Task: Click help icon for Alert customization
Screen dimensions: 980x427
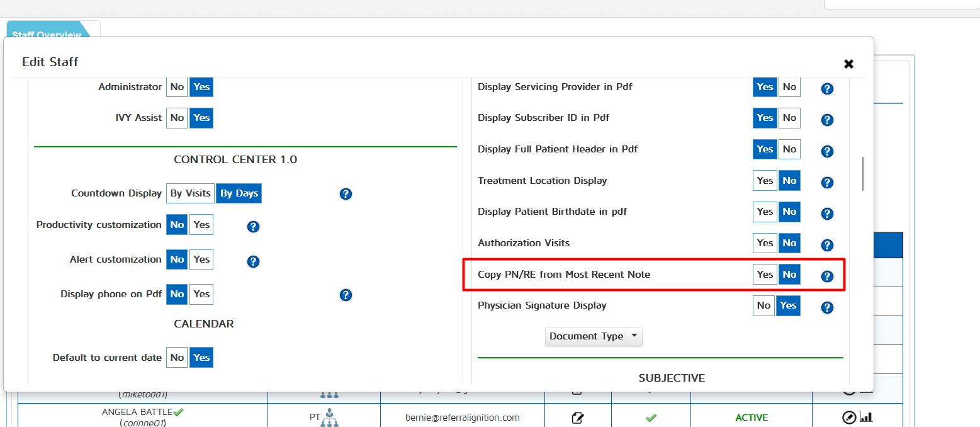Action: pyautogui.click(x=253, y=261)
